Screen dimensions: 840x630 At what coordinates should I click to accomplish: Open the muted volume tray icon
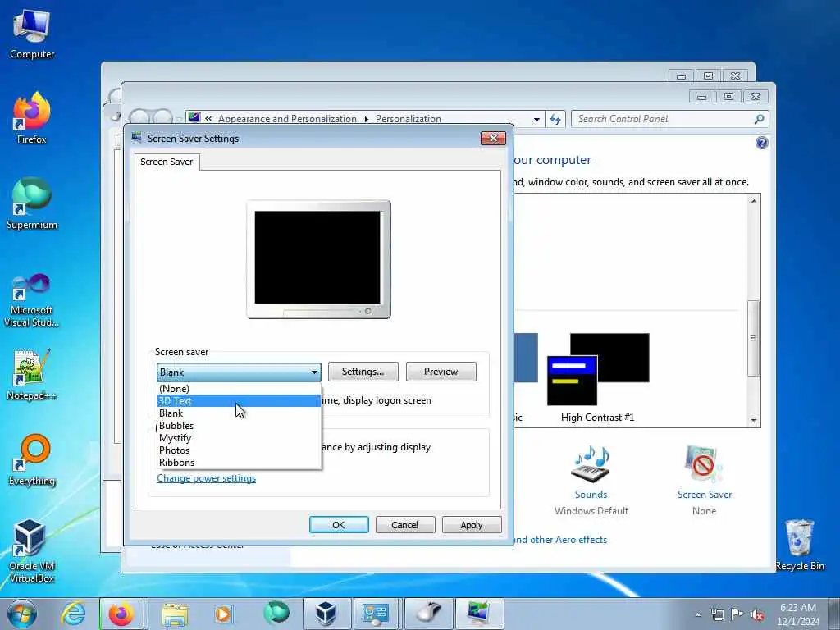pyautogui.click(x=757, y=615)
